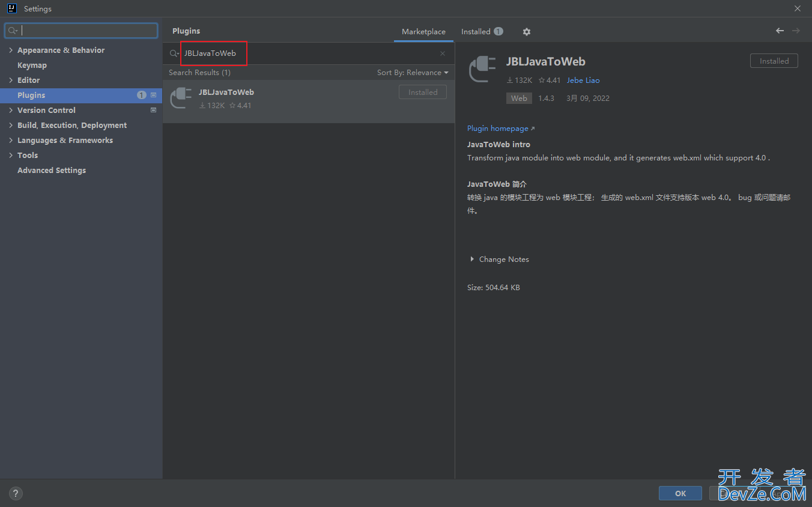Click the JavaToWeb 简介 heading
Image resolution: width=812 pixels, height=507 pixels.
(x=497, y=184)
